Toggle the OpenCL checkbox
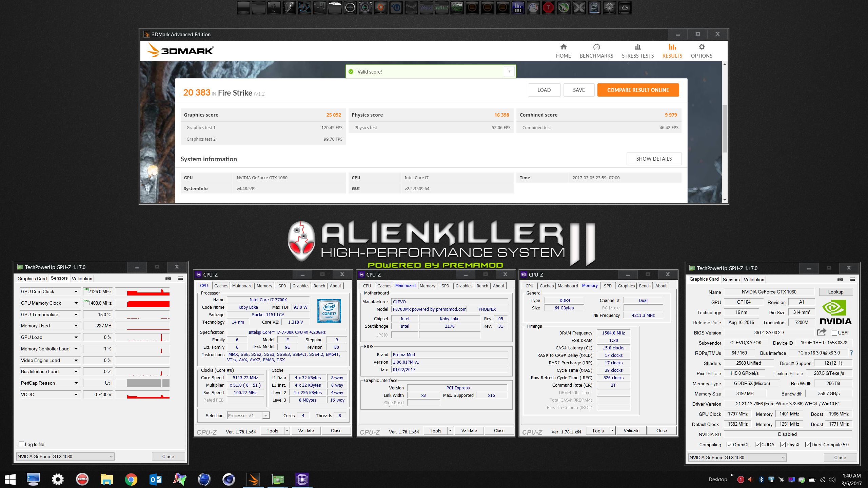 (x=729, y=445)
